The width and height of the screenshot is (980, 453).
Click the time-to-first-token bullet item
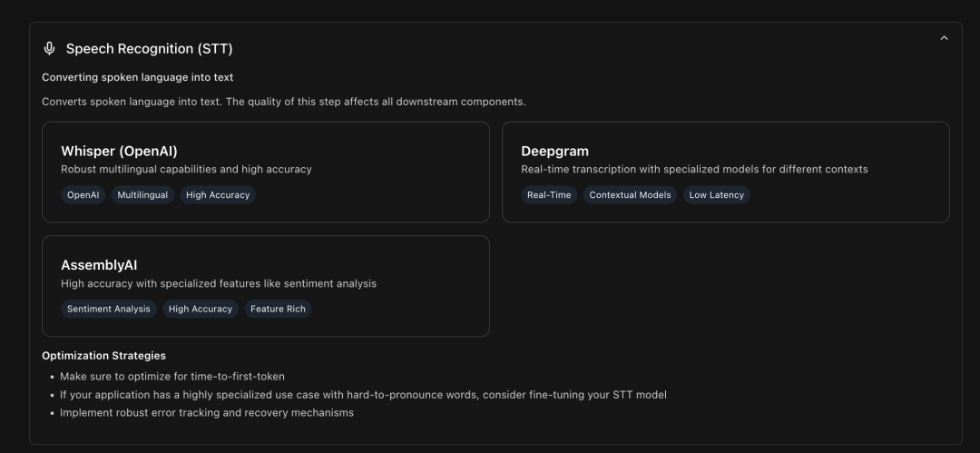tap(171, 377)
